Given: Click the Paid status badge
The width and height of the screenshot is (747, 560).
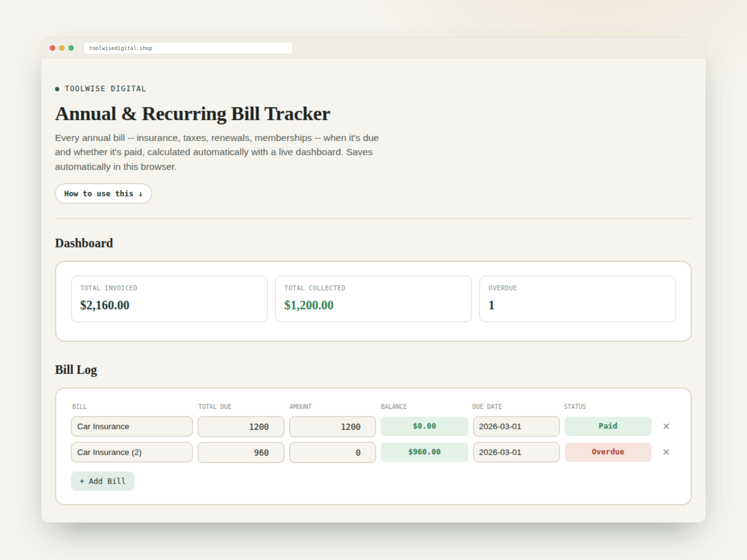Looking at the screenshot, I should pos(608,426).
